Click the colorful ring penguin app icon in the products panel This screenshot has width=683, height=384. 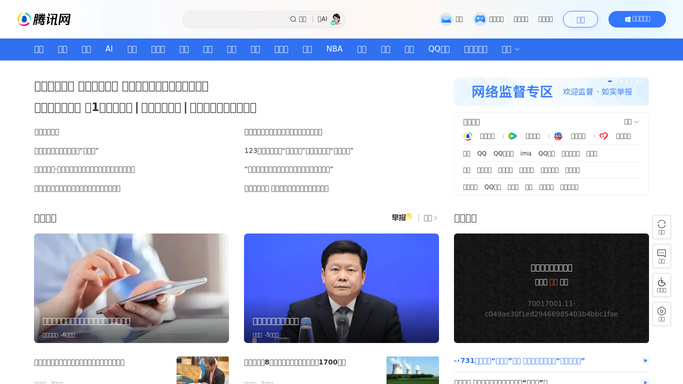coord(468,136)
